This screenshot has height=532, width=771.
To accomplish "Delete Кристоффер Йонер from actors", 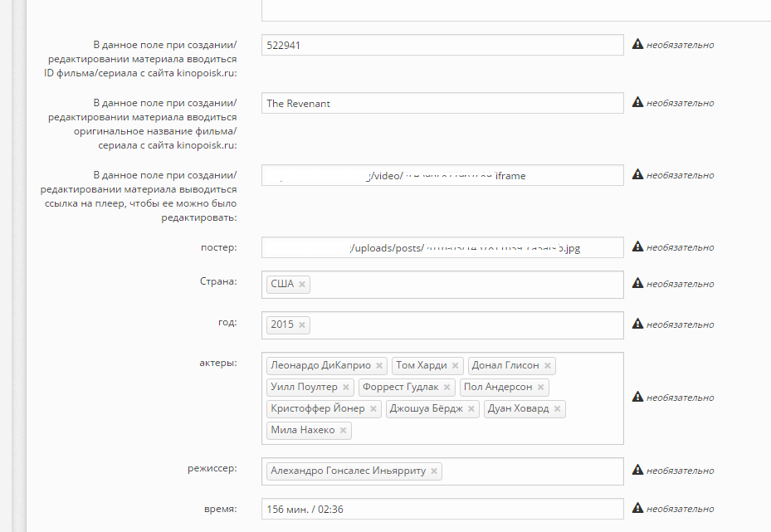I will (x=373, y=409).
